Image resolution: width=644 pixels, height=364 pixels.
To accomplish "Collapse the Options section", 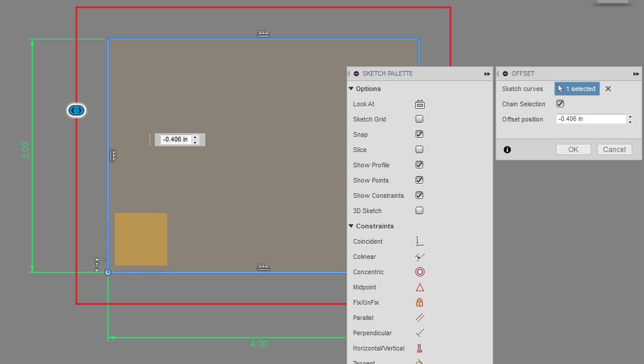I will point(351,88).
